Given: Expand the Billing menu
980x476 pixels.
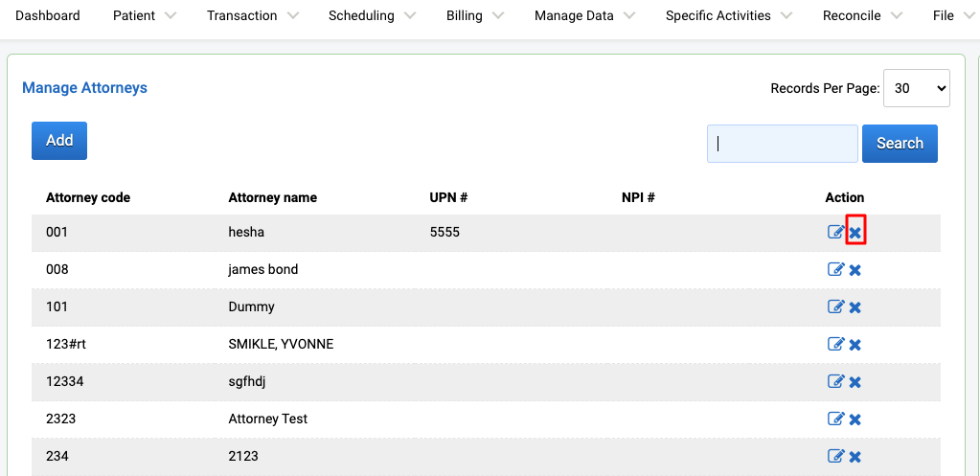Looking at the screenshot, I should (x=475, y=15).
